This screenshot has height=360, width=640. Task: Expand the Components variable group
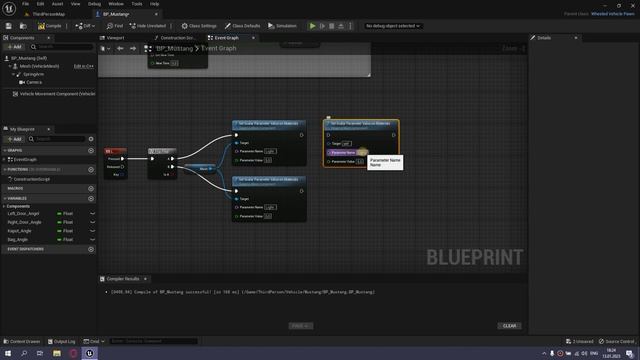(4, 206)
